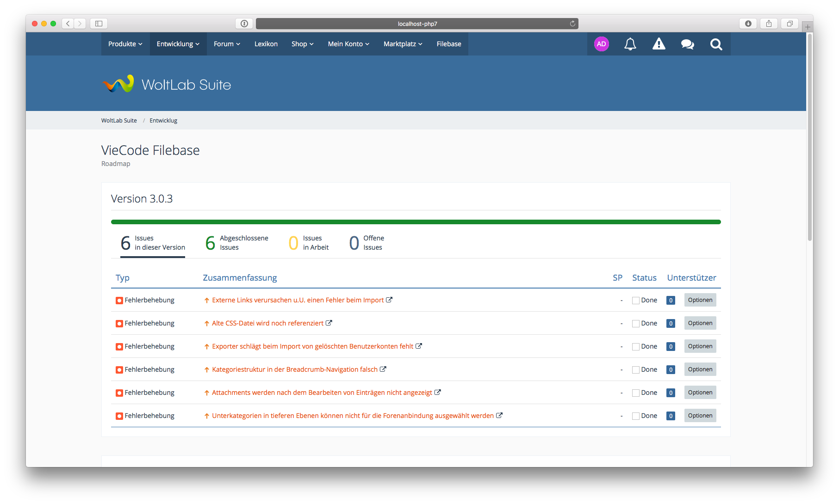Click Safari's share icon

click(769, 24)
